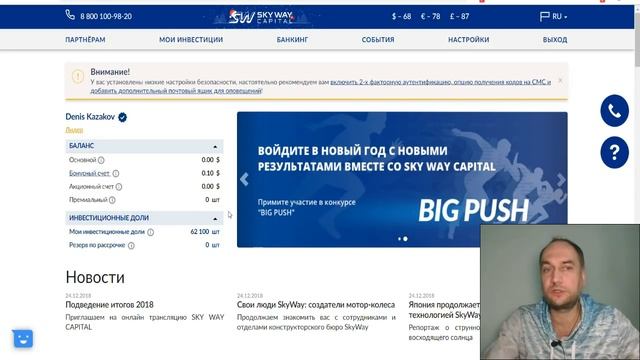Open the БАНКИНГ menu
The height and width of the screenshot is (360, 640).
pyautogui.click(x=292, y=40)
